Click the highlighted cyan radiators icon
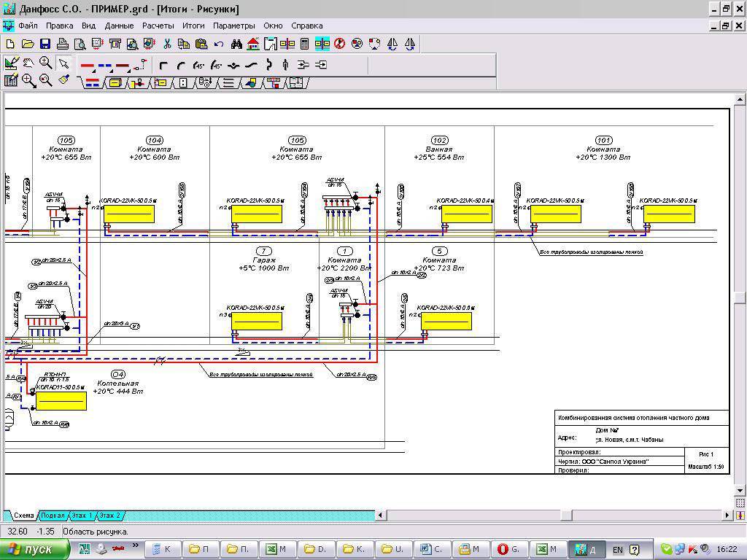The height and width of the screenshot is (560, 747). tap(322, 44)
